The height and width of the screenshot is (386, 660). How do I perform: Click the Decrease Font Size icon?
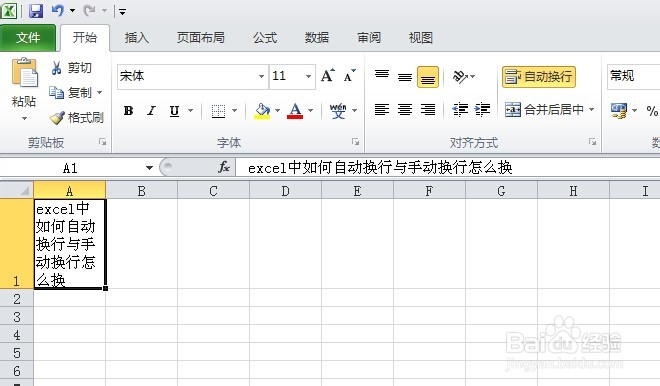[349, 76]
